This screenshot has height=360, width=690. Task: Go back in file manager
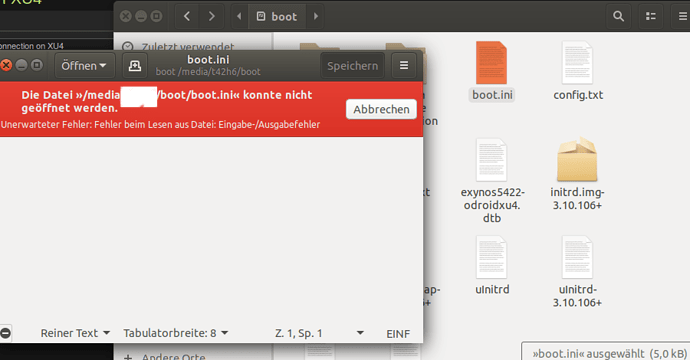click(187, 16)
